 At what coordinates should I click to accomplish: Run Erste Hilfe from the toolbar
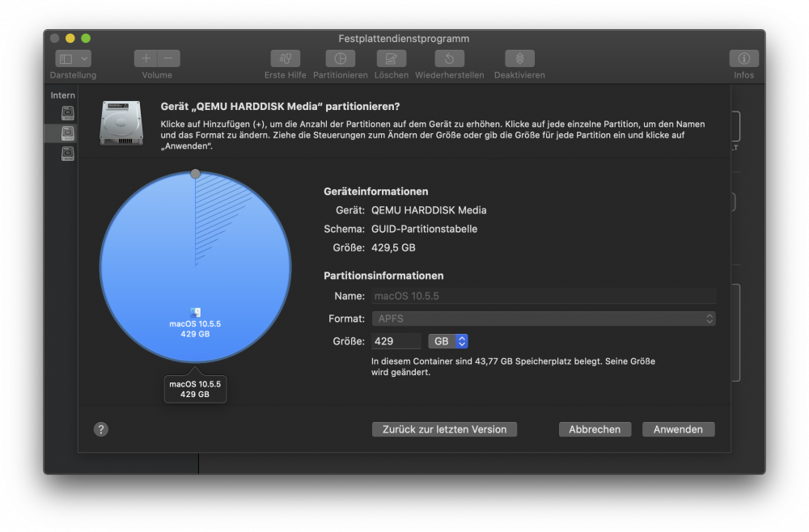(x=286, y=59)
